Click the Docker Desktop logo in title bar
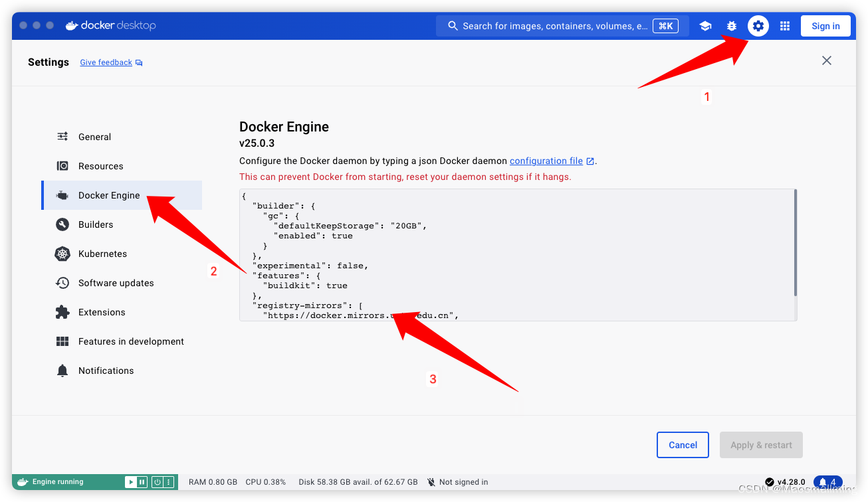Screen dimensions: 868x502 [110, 25]
